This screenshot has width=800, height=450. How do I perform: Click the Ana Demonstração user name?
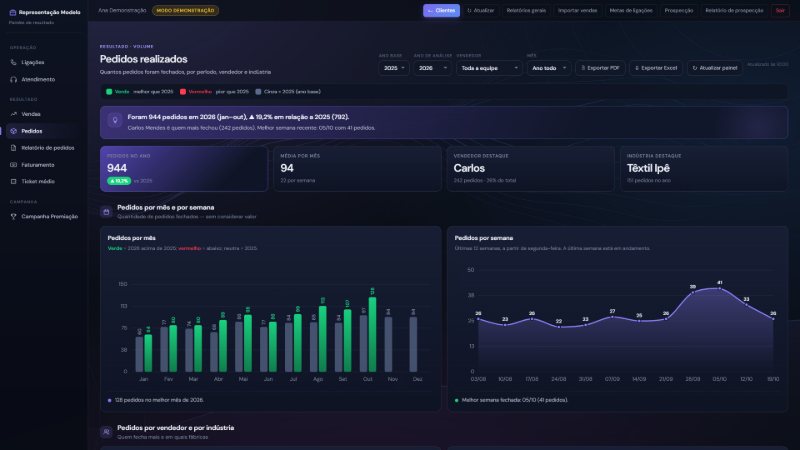pyautogui.click(x=122, y=11)
